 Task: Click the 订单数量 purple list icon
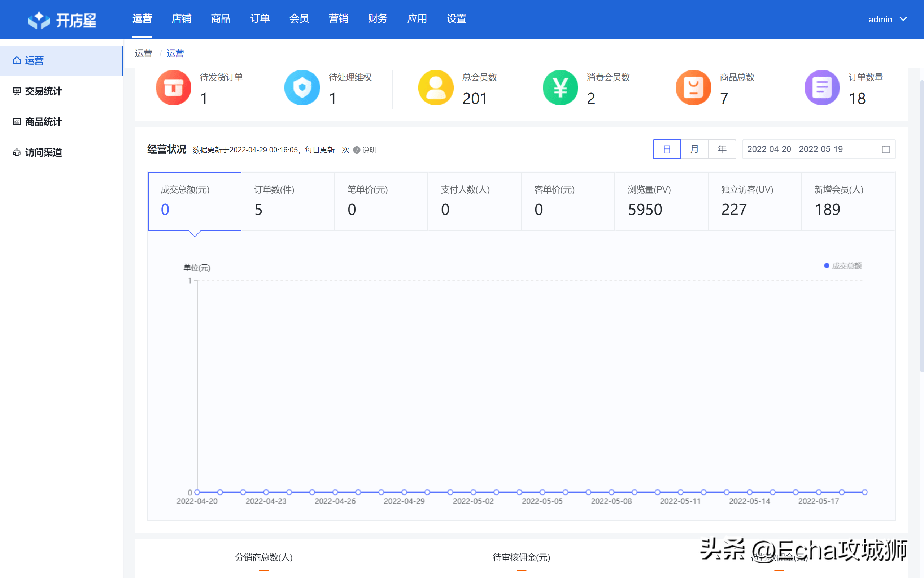tap(822, 87)
